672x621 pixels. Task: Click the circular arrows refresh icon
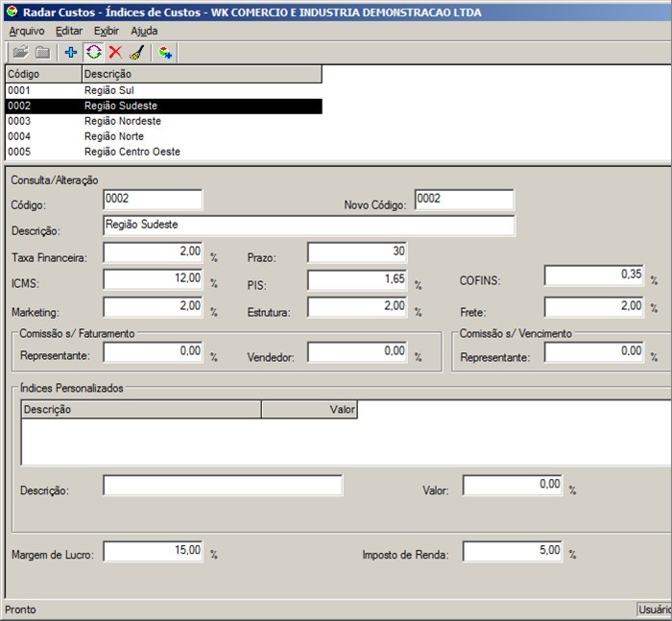click(93, 53)
